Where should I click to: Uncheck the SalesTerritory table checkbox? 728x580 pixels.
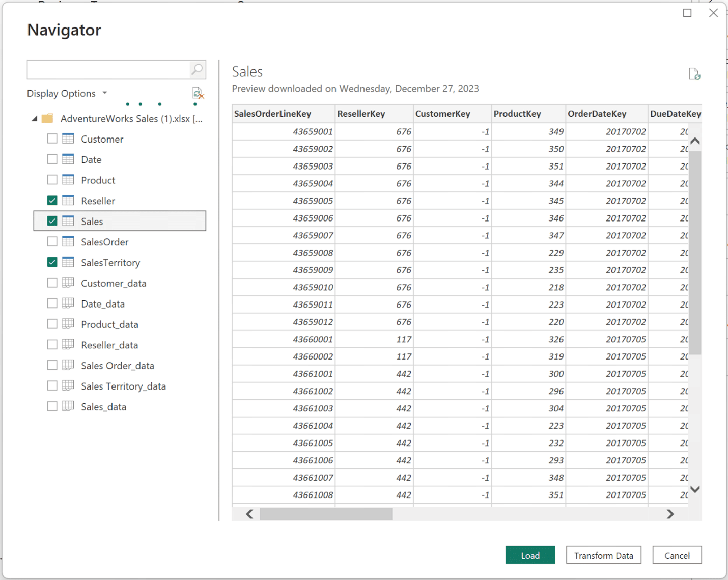click(52, 262)
